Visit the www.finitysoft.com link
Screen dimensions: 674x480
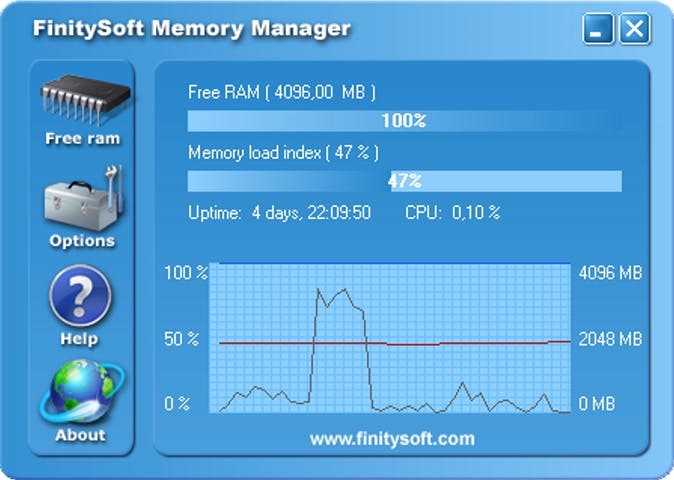(391, 438)
